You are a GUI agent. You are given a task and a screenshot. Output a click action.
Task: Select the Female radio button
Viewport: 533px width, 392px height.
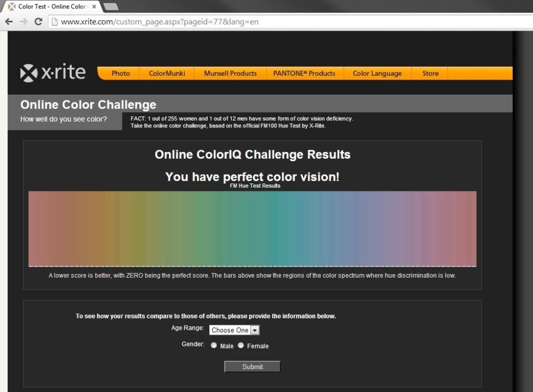coord(240,345)
